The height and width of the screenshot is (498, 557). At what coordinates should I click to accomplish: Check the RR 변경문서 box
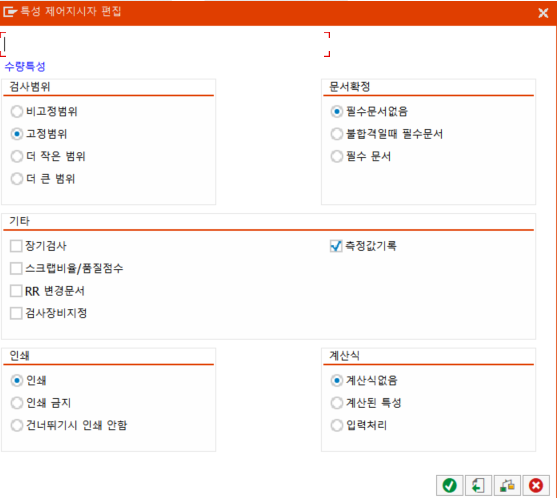tap(16, 291)
